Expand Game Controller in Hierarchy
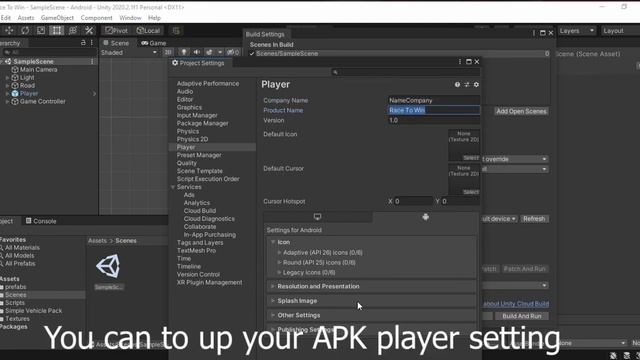The width and height of the screenshot is (640, 360). [7, 102]
